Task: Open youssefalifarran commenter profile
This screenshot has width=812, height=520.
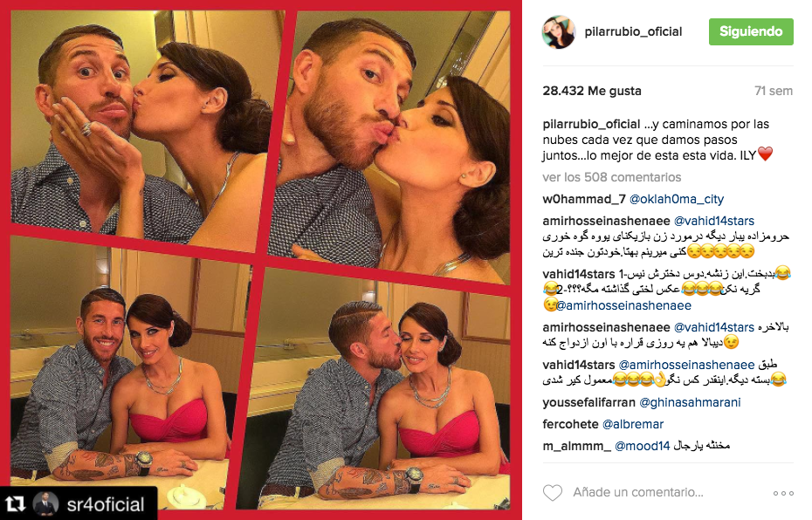Action: (588, 402)
